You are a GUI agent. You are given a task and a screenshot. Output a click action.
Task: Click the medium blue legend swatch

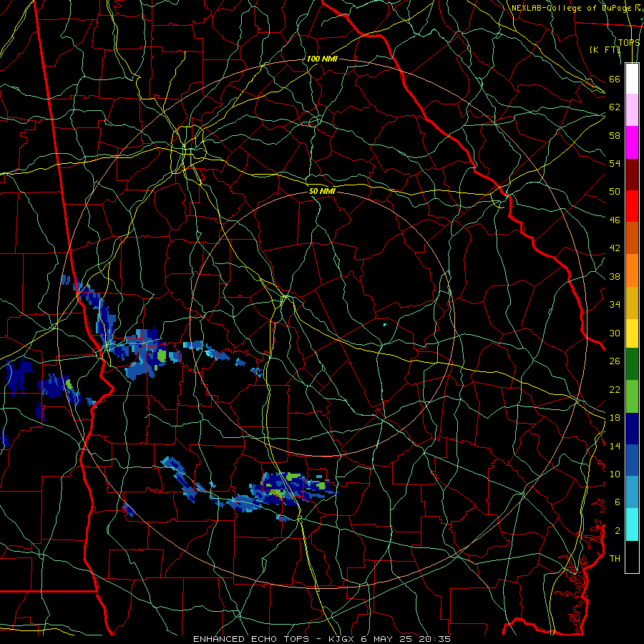[632, 460]
